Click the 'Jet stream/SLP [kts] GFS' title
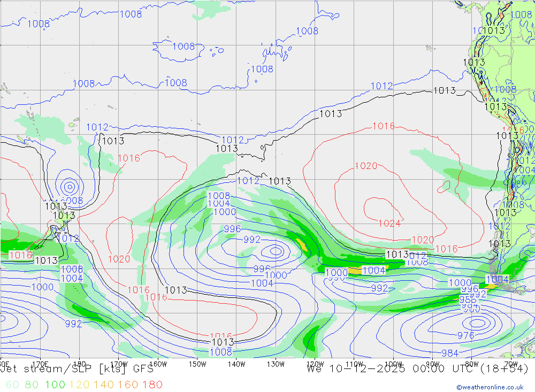This screenshot has height=392, width=535. point(77,369)
